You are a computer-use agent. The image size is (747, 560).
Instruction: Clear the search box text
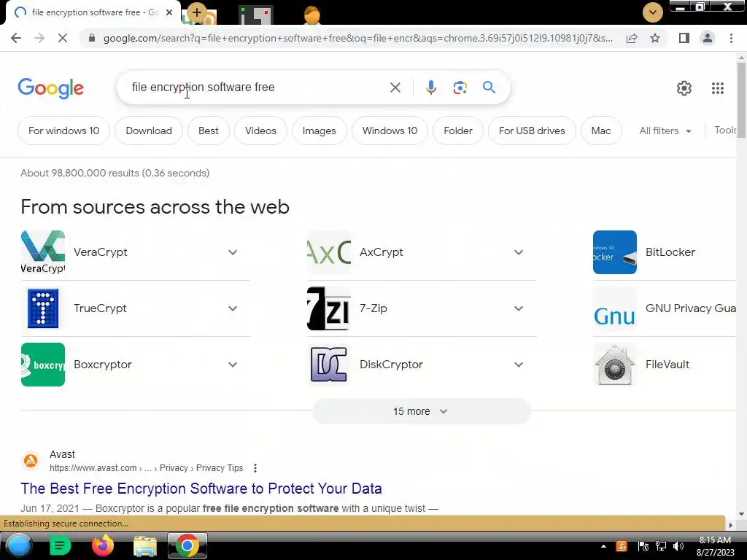(x=395, y=87)
